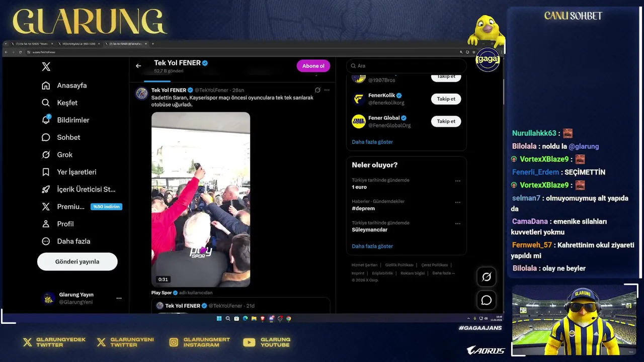The height and width of the screenshot is (362, 644).
Task: Play the tweet video thumbnail
Action: (201, 199)
